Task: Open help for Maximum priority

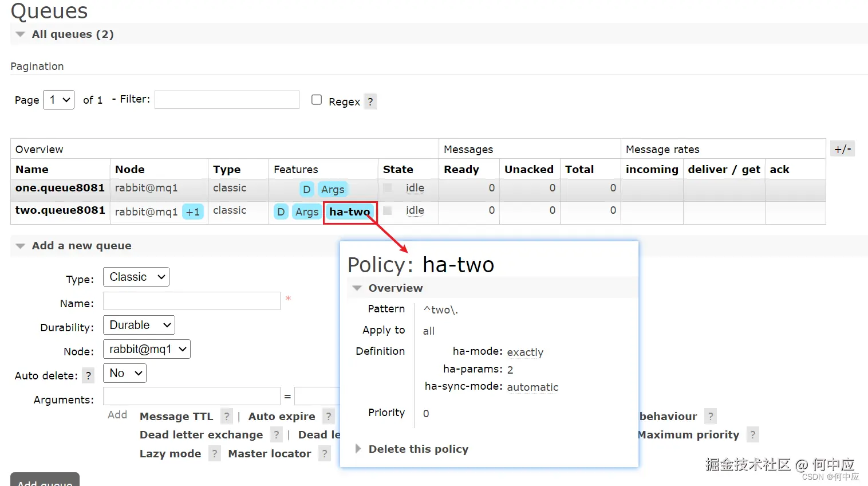Action: 753,434
